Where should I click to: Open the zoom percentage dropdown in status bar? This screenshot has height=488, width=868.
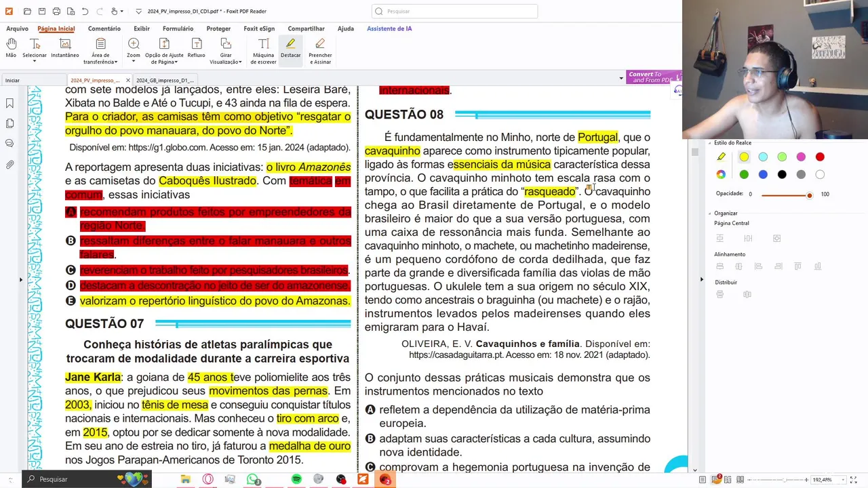click(x=844, y=480)
